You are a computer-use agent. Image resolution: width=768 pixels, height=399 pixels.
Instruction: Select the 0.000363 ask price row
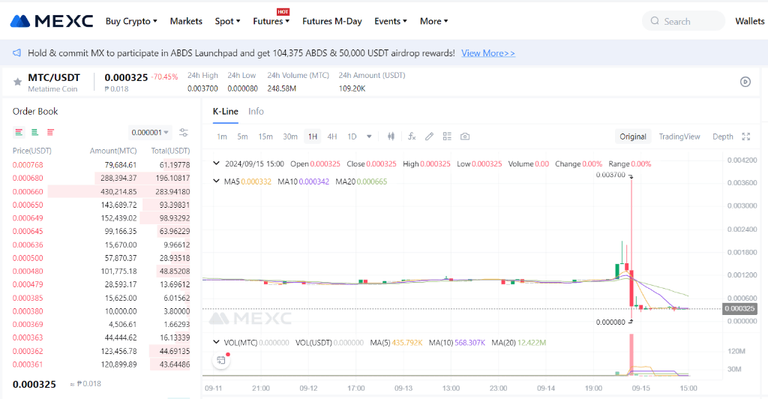click(101, 337)
